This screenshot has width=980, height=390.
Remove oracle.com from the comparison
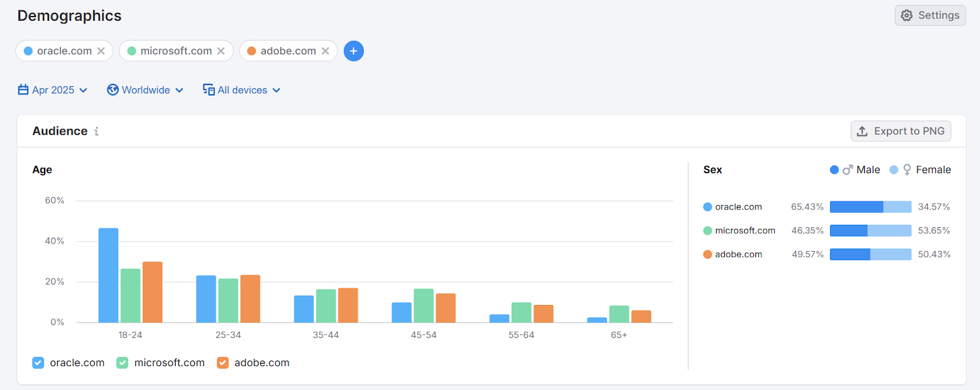[101, 51]
